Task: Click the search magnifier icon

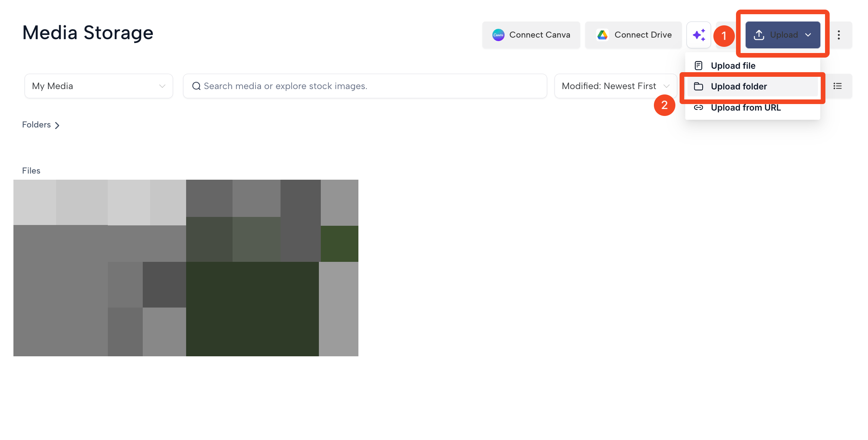Action: pos(196,86)
